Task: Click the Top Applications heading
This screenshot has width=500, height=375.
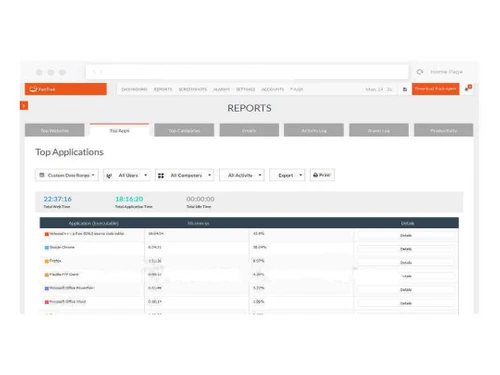Action: coord(69,152)
